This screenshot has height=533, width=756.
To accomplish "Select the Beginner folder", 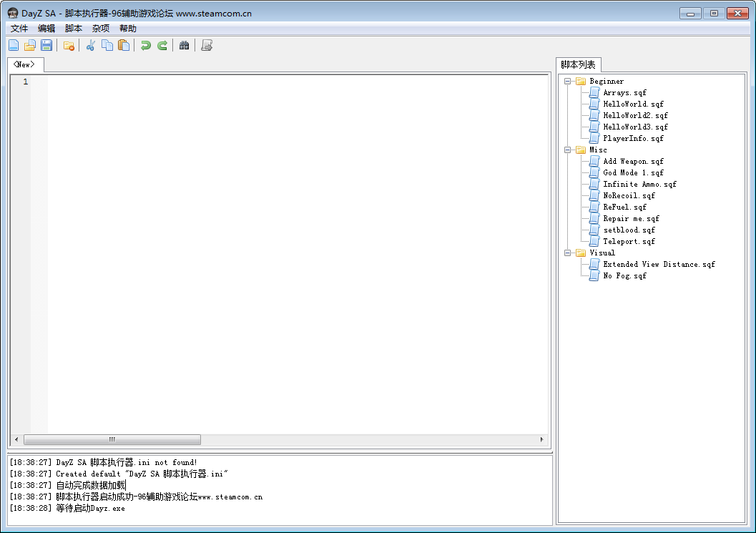I will coord(606,81).
